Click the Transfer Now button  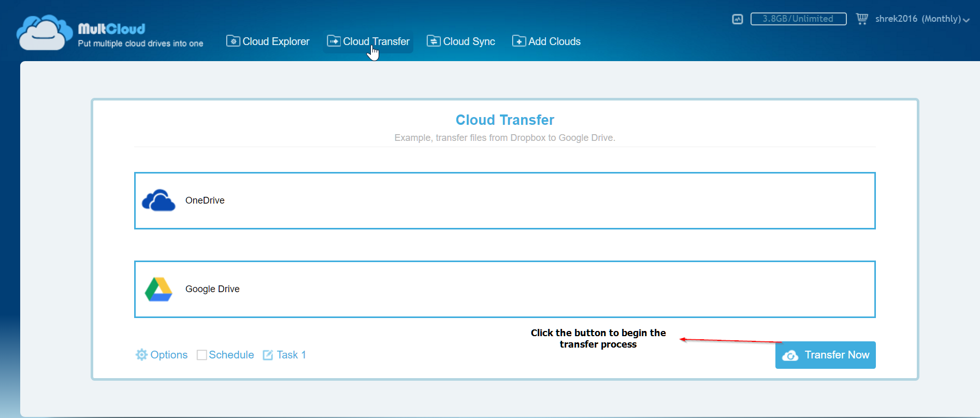pos(825,355)
